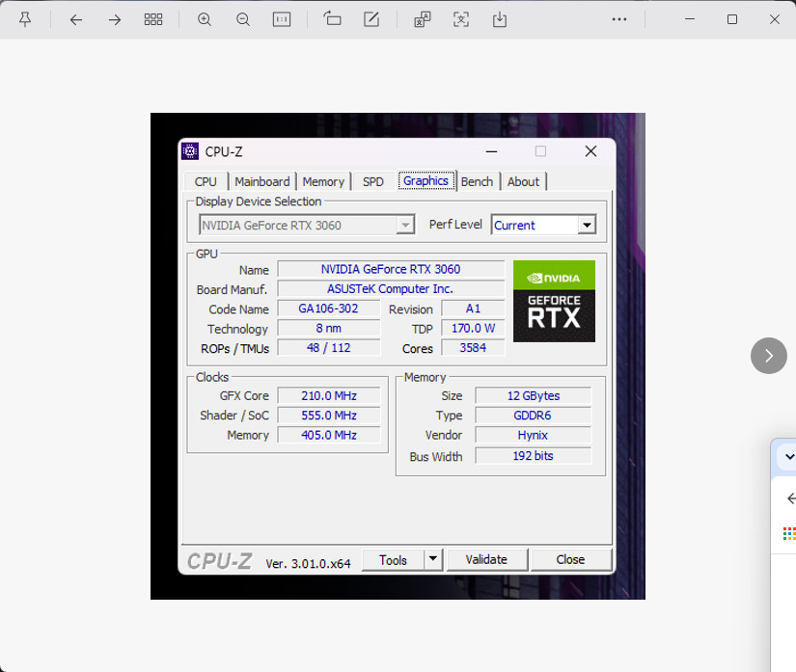Click the 192 bits bus width
Image resolution: width=796 pixels, height=672 pixels.
(533, 455)
